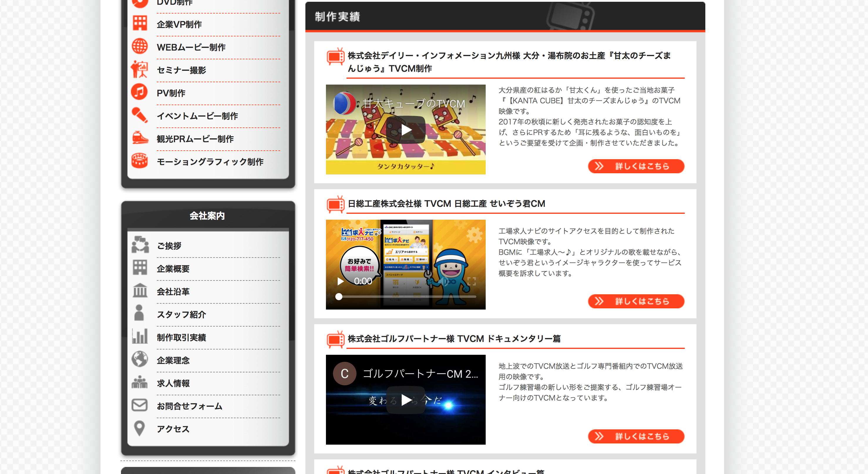
Task: Click the 日総工産株式会社様 TVCM heading
Action: coord(446,204)
